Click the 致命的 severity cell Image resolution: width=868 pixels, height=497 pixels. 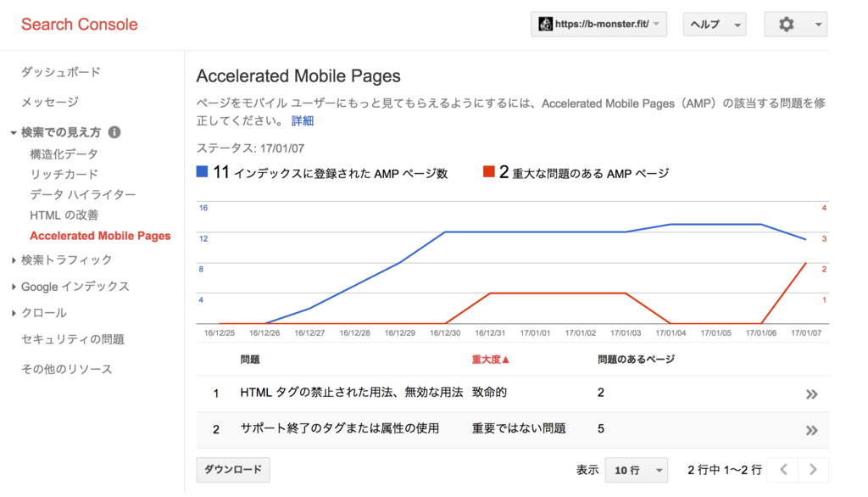(489, 393)
